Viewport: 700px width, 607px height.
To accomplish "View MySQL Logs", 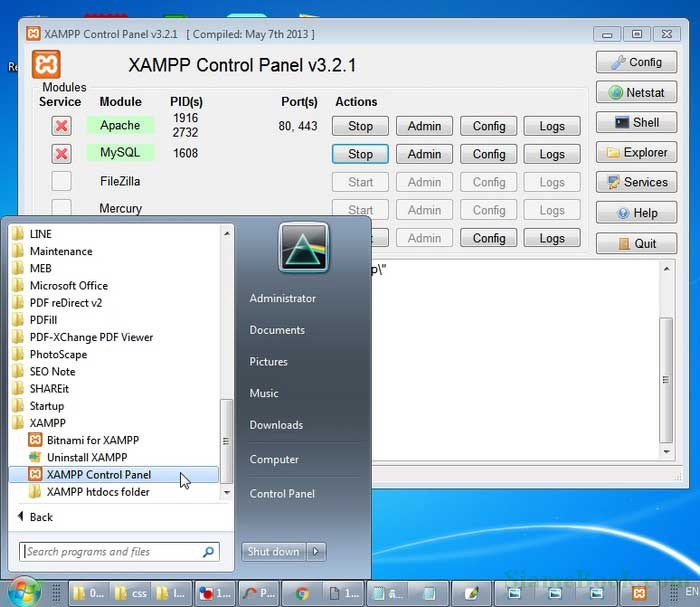I will coord(552,154).
